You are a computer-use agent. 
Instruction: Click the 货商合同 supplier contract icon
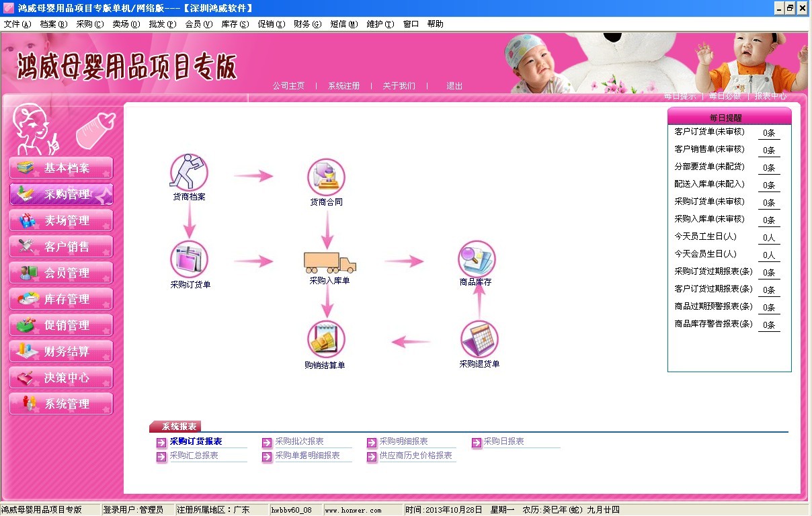(x=326, y=177)
